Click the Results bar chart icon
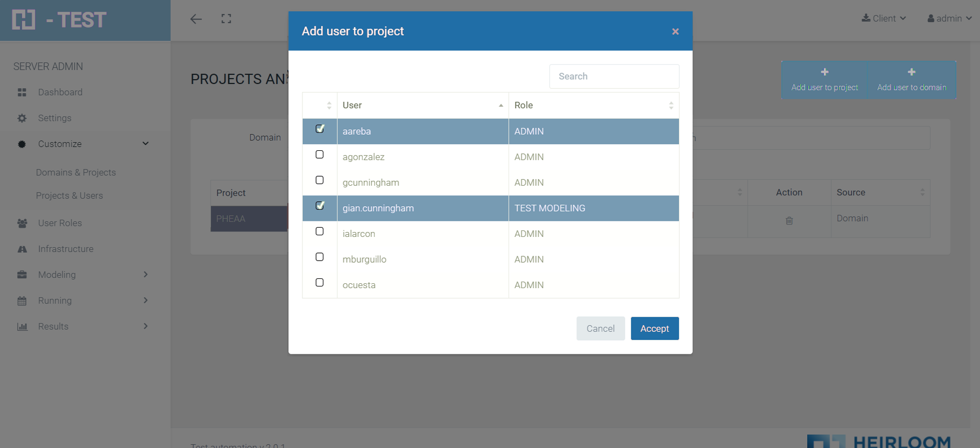The height and width of the screenshot is (448, 980). coord(22,327)
